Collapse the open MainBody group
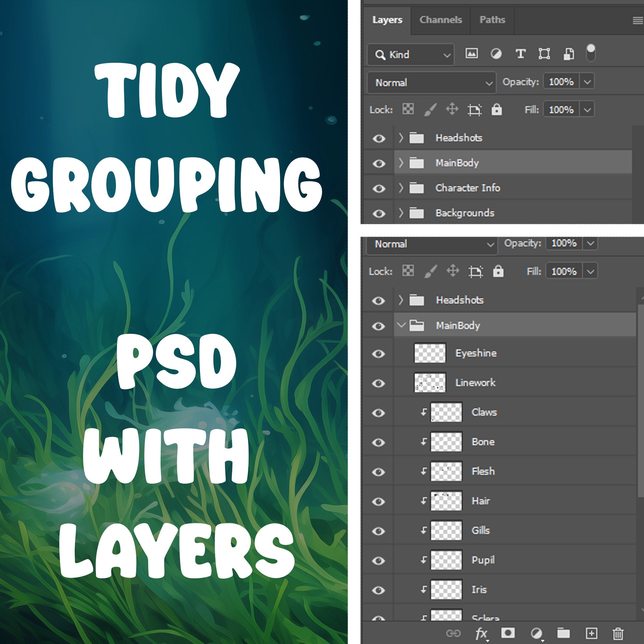 coord(401,325)
